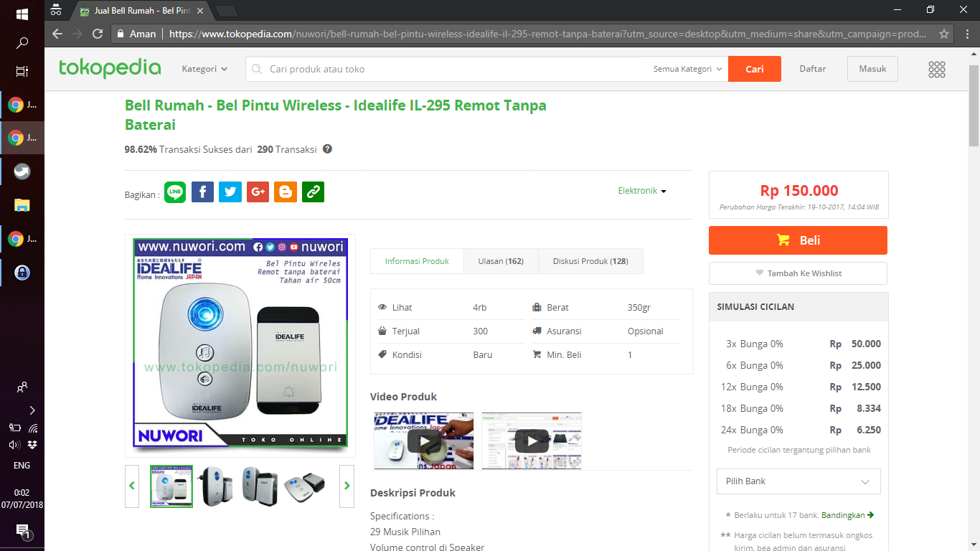Image resolution: width=980 pixels, height=551 pixels.
Task: Reload the page
Action: tap(98, 34)
